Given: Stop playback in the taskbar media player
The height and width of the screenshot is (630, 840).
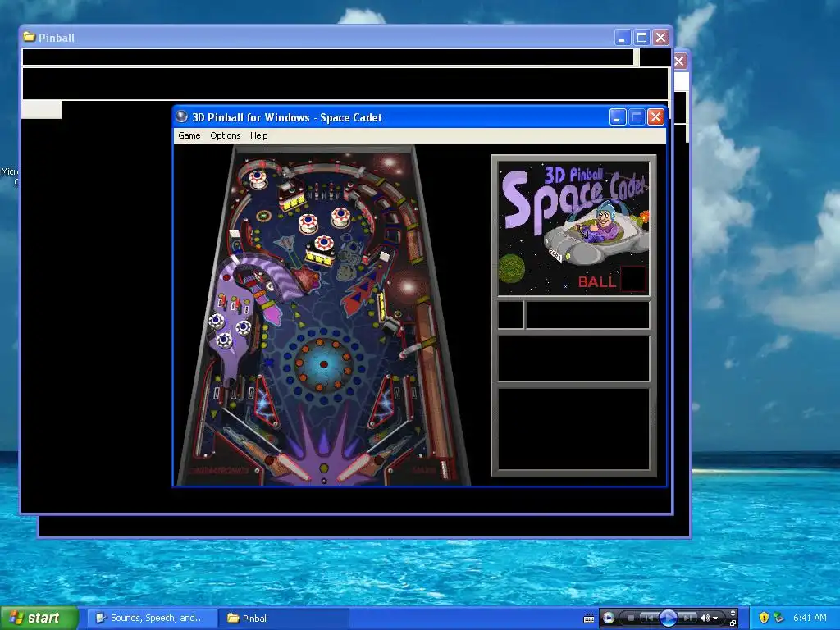Looking at the screenshot, I should [631, 618].
